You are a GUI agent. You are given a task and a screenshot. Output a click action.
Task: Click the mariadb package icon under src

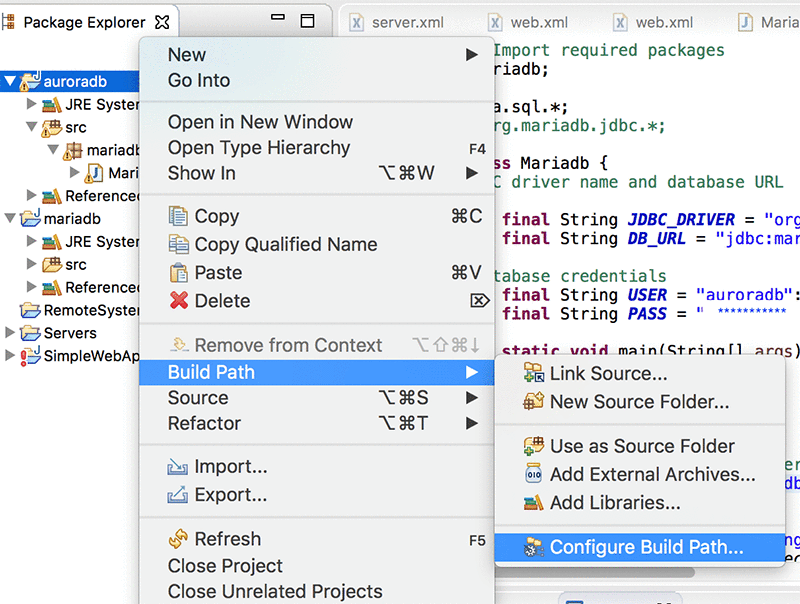point(72,150)
